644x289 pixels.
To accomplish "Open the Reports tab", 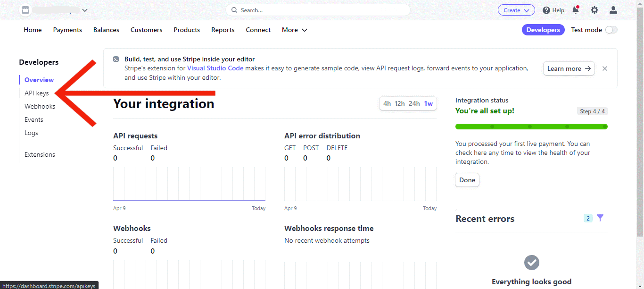I will click(x=223, y=30).
